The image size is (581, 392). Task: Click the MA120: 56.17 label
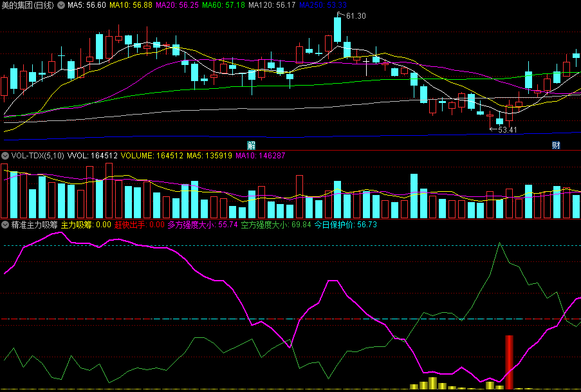(272, 5)
